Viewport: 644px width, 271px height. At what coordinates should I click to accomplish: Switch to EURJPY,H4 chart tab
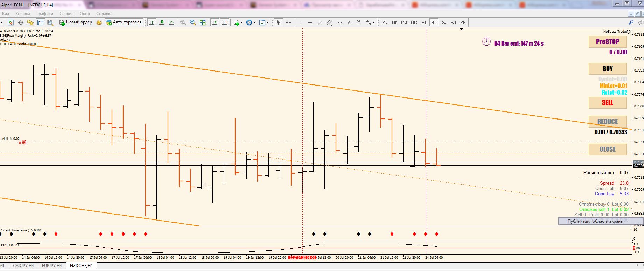(x=52, y=266)
